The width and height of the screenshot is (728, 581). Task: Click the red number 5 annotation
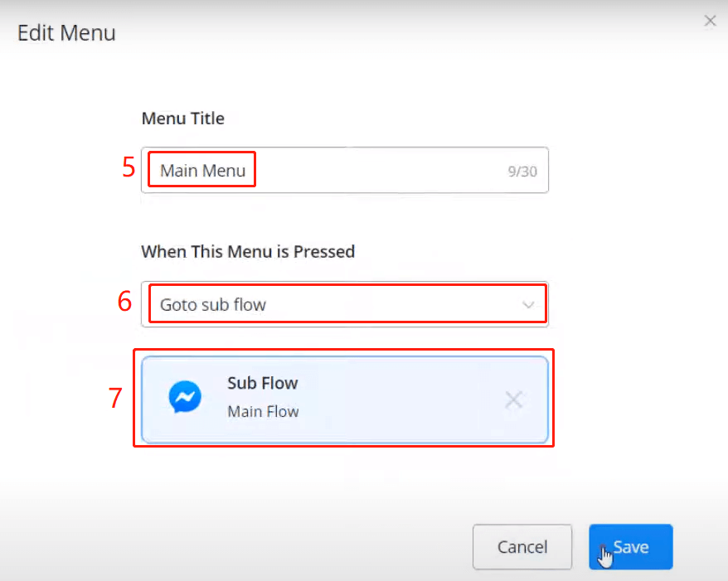(129, 167)
